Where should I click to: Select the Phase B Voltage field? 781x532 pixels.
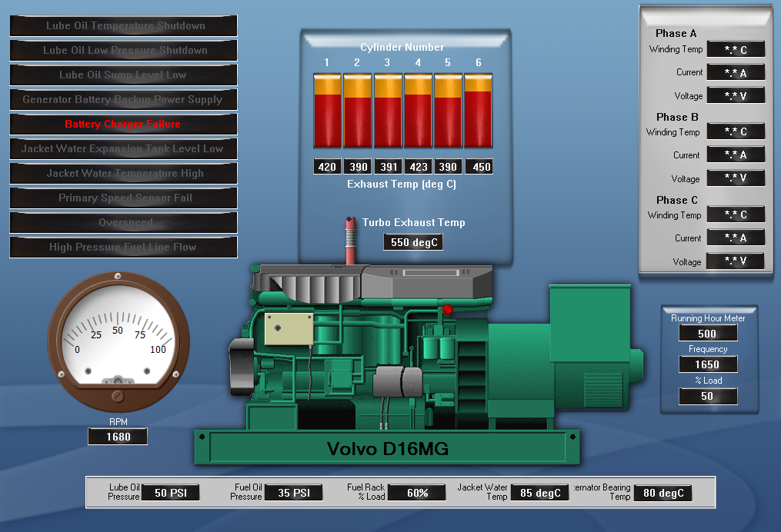click(736, 178)
